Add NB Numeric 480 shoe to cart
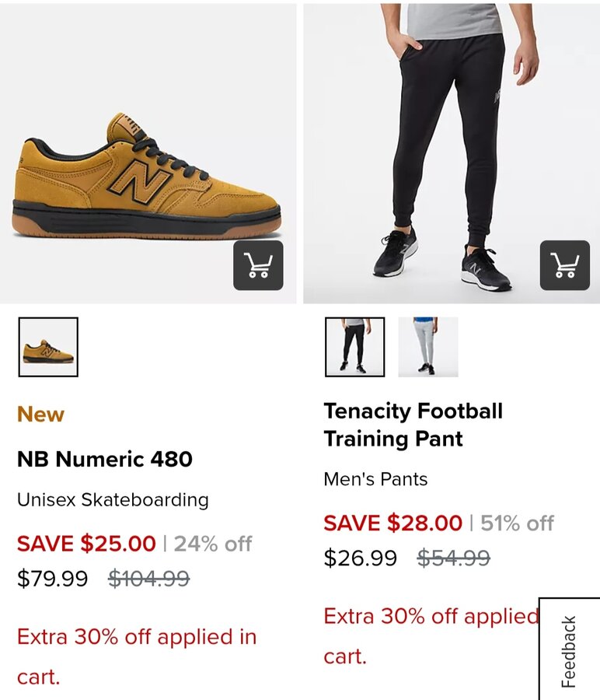The width and height of the screenshot is (600, 700). click(258, 266)
